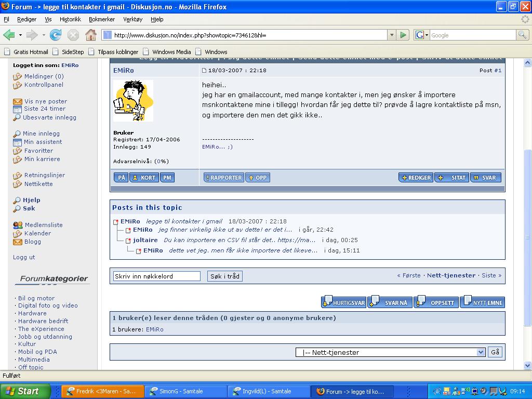Image resolution: width=532 pixels, height=399 pixels.
Task: Go back with the green Back arrow
Action: pyautogui.click(x=9, y=35)
